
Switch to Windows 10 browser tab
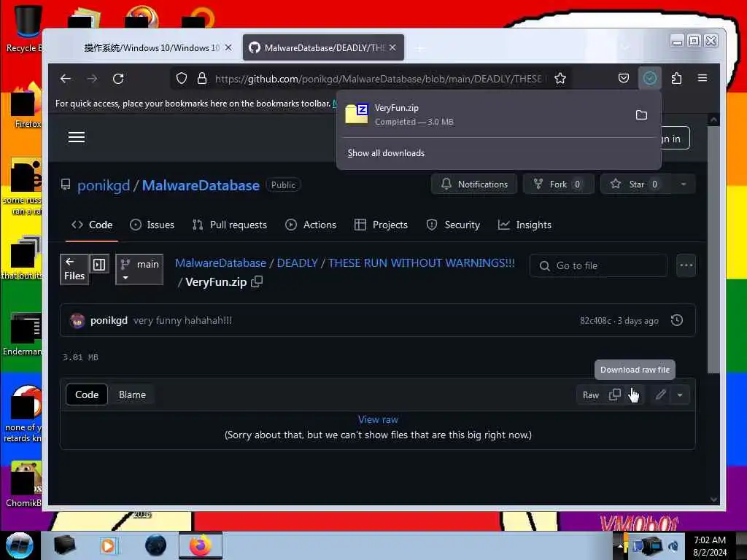(150, 47)
